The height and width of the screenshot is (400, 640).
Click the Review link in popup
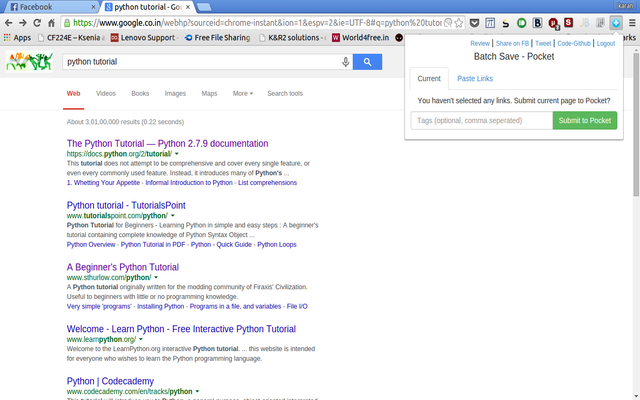pyautogui.click(x=480, y=43)
